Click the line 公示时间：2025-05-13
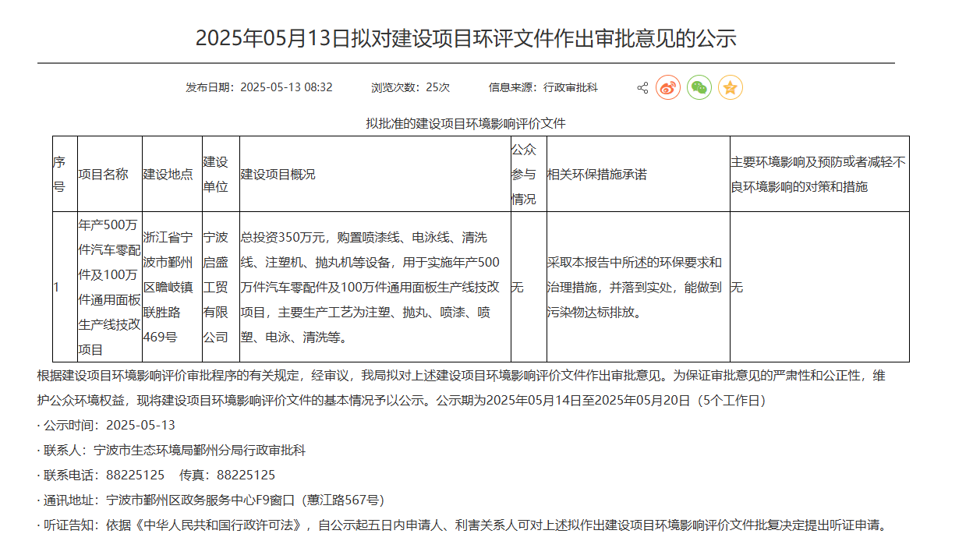980x548 pixels. pyautogui.click(x=106, y=425)
